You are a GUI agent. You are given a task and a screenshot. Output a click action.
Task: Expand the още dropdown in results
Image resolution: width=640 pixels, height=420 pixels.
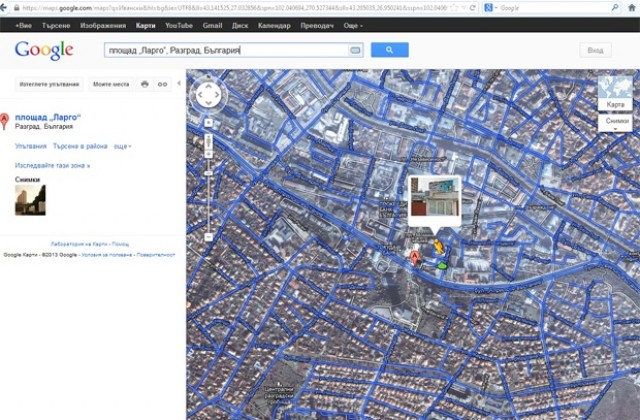click(122, 146)
